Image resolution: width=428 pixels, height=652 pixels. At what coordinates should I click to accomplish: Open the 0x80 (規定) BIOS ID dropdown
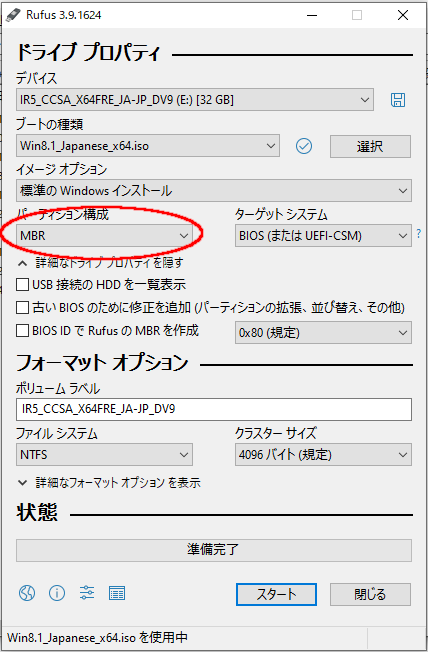point(323,333)
